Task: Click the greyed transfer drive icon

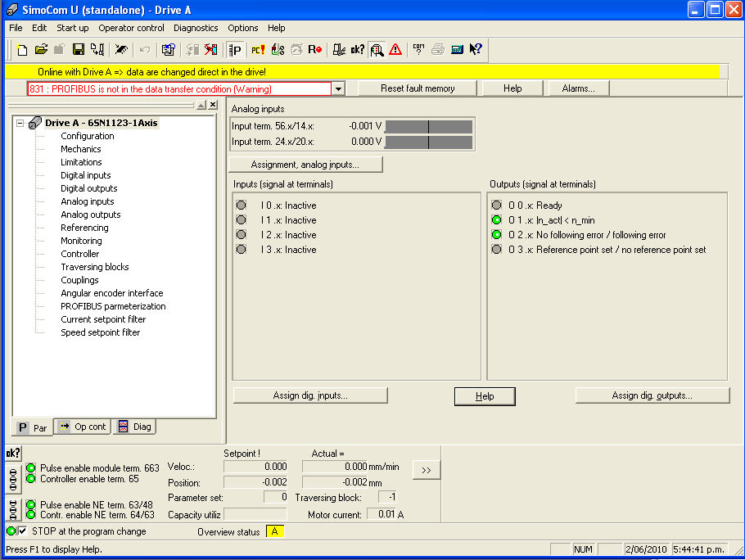Action: click(192, 49)
